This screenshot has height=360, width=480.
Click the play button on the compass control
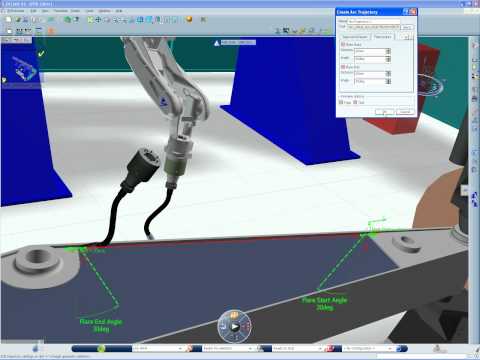[235, 326]
